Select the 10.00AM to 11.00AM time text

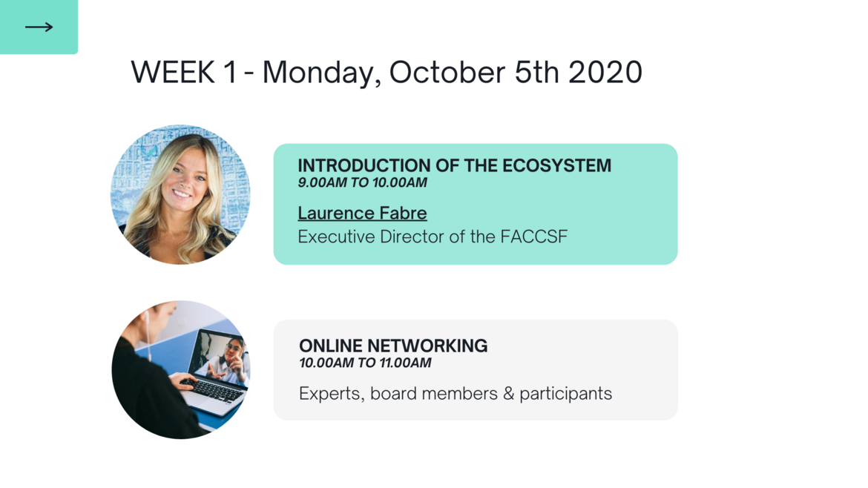click(365, 363)
